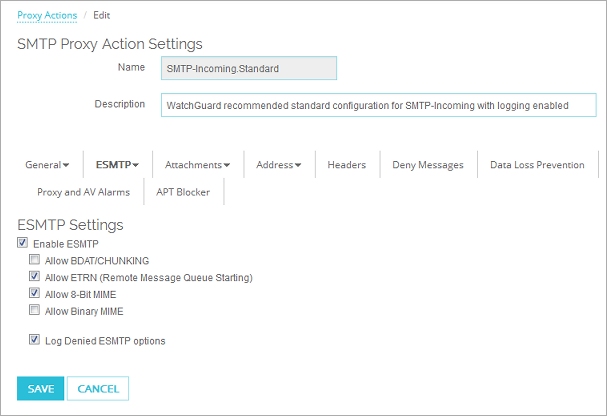The image size is (607, 416).
Task: Open the Attachments dropdown menu
Action: [197, 165]
